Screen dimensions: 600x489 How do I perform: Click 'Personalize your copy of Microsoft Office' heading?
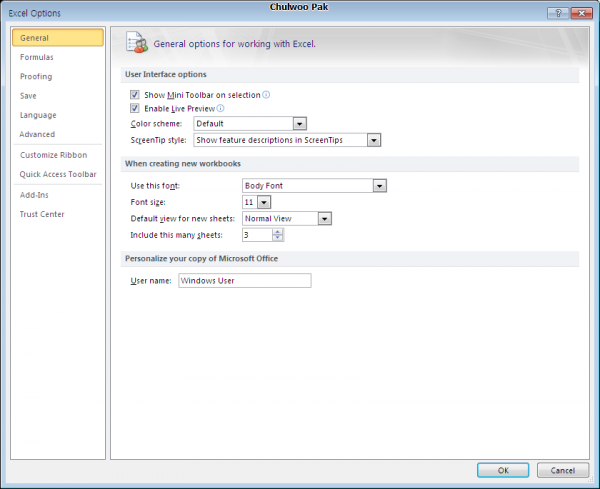coord(202,258)
